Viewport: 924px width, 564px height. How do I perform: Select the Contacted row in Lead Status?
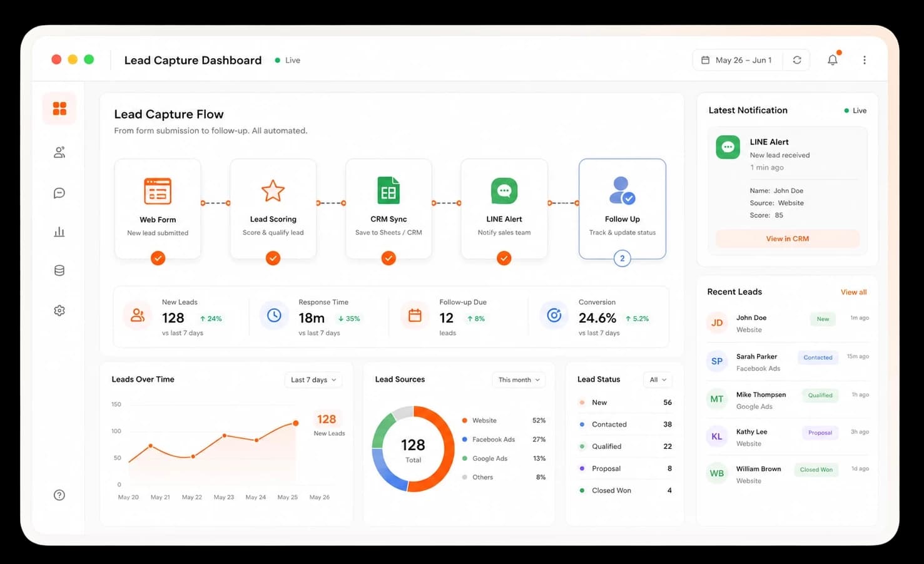point(625,424)
